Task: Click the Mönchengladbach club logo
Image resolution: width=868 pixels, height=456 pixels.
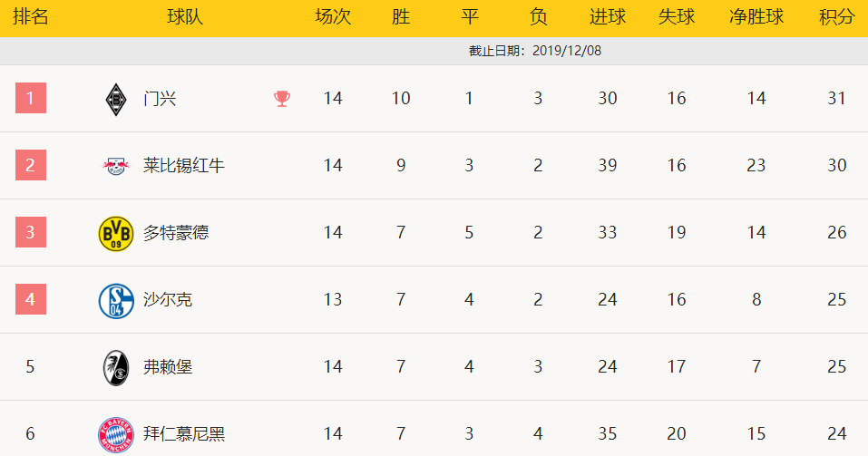Action: 116,100
